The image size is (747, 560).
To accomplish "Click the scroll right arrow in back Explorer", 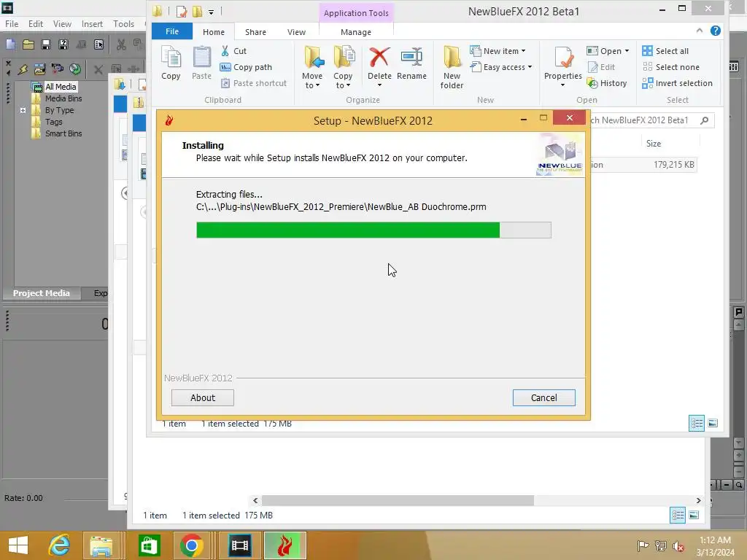I will tap(698, 500).
